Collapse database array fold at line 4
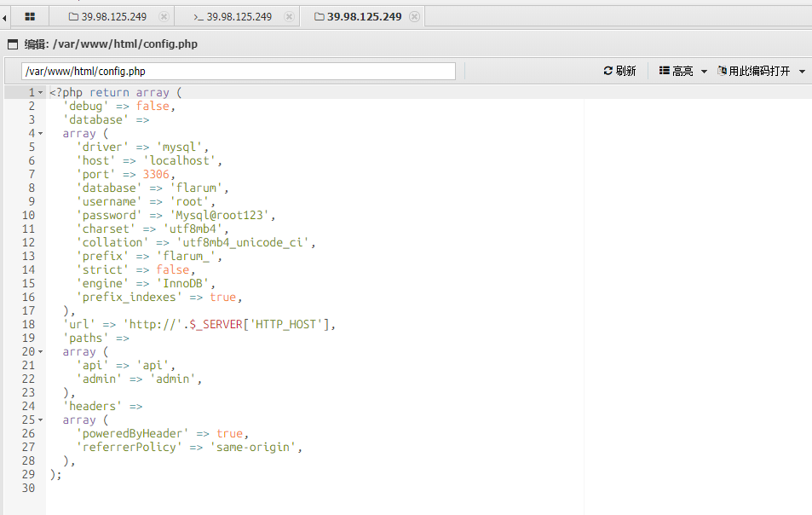Image resolution: width=812 pixels, height=515 pixels. pos(40,133)
